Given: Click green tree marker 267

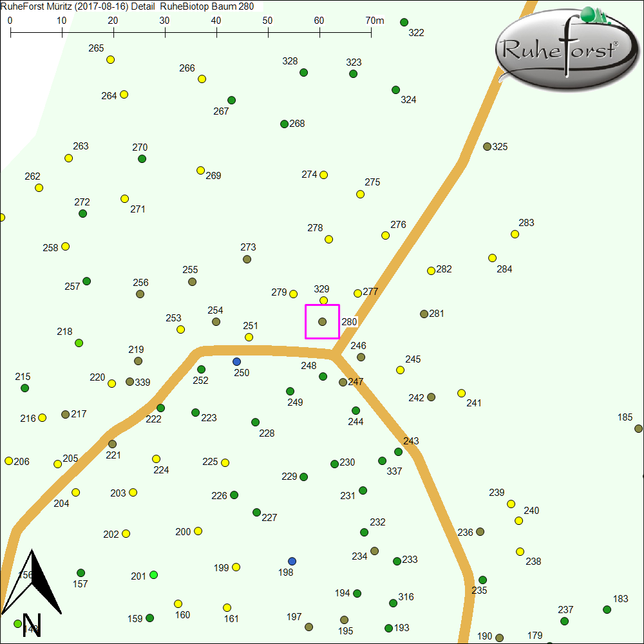Looking at the screenshot, I should (231, 100).
